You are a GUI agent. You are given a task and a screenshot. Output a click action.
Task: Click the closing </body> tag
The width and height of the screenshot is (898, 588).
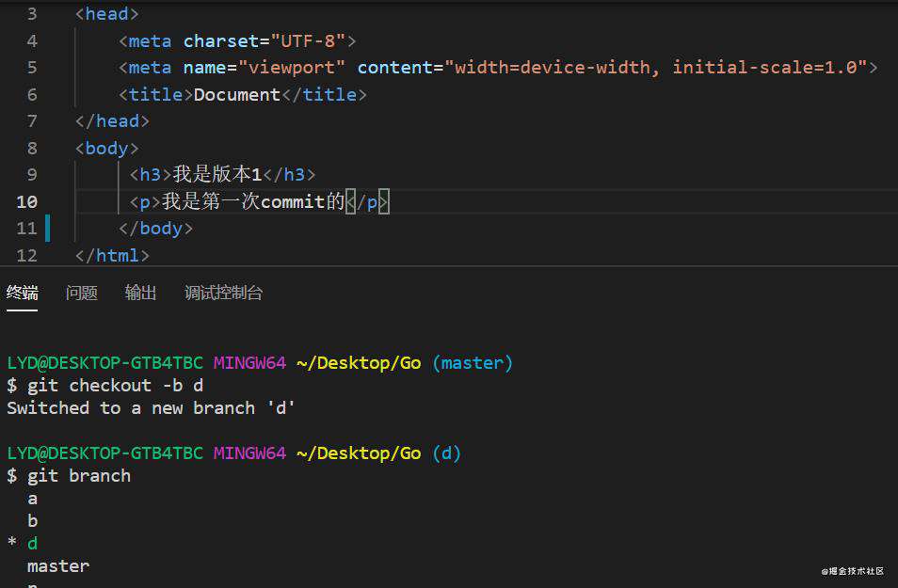click(155, 229)
